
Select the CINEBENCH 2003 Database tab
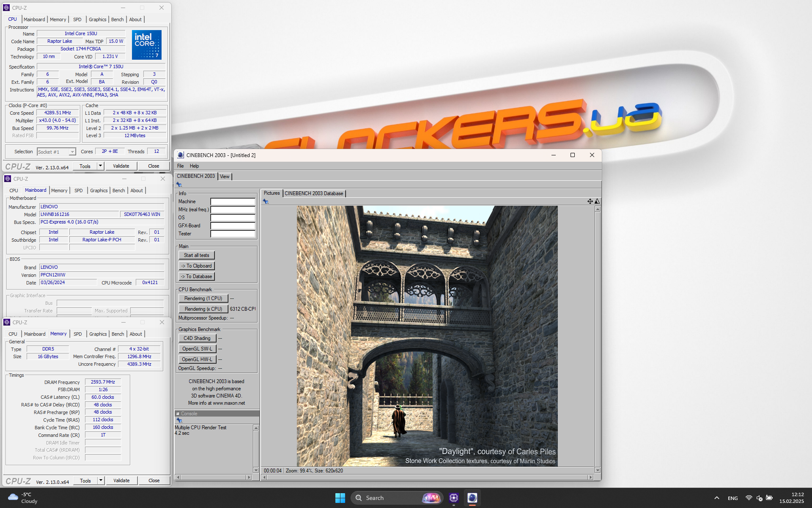click(314, 193)
